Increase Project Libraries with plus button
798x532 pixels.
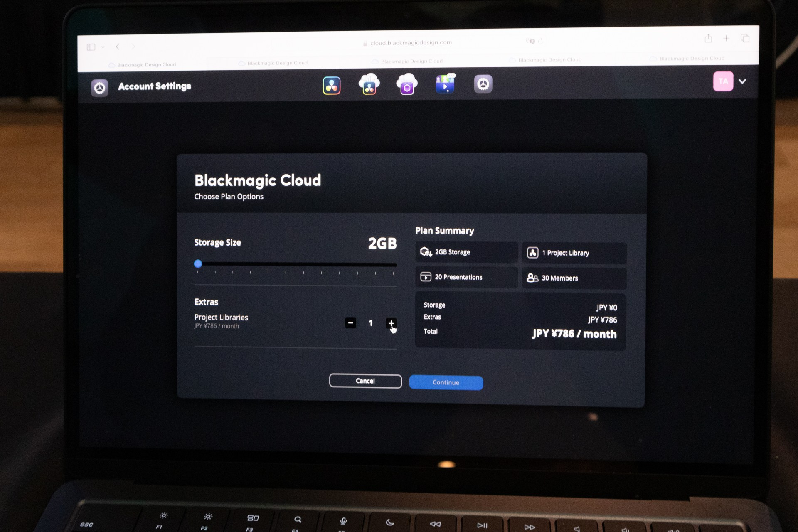[391, 323]
